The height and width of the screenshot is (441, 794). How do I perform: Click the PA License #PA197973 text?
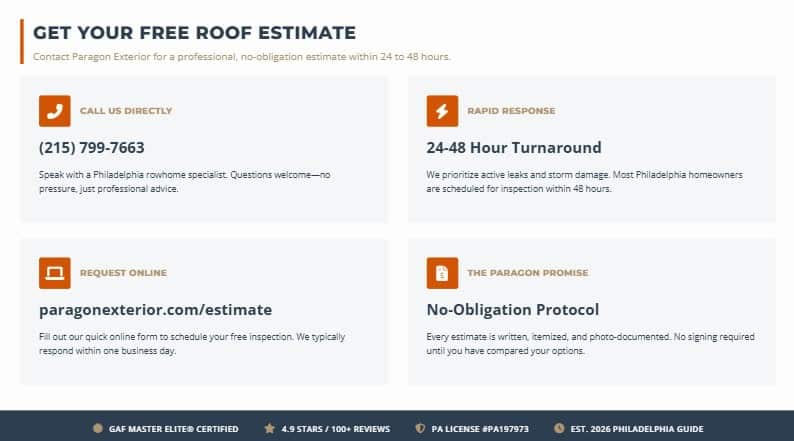pyautogui.click(x=480, y=429)
